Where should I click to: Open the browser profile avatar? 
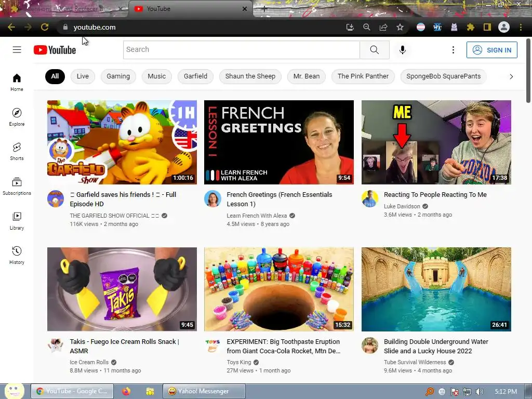pyautogui.click(x=504, y=27)
